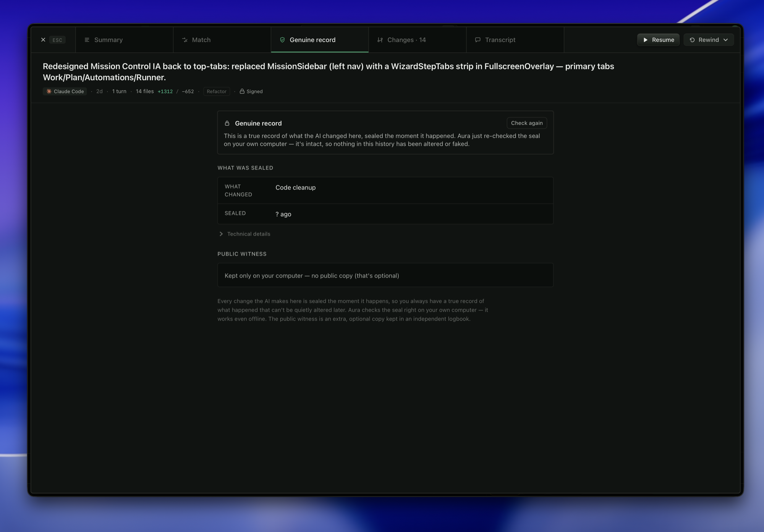The width and height of the screenshot is (764, 532).
Task: Expand the Technical details section
Action: pos(244,234)
